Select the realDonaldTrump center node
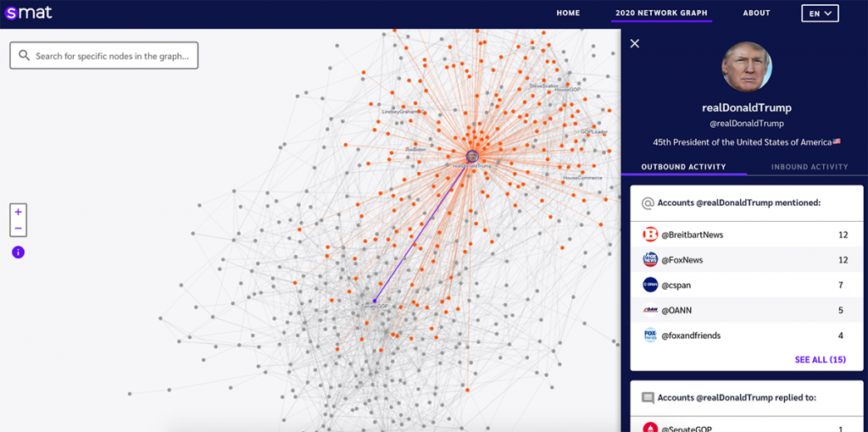868x432 pixels. click(471, 156)
